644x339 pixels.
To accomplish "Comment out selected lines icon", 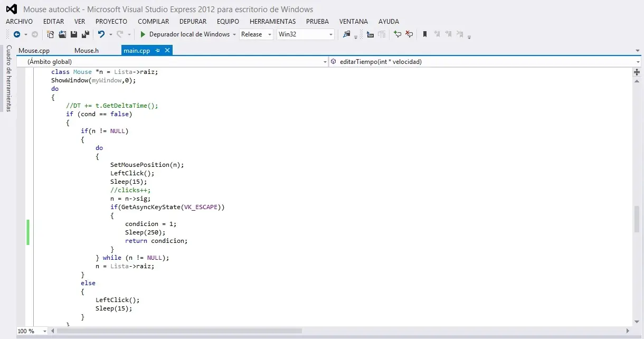I will pos(397,34).
